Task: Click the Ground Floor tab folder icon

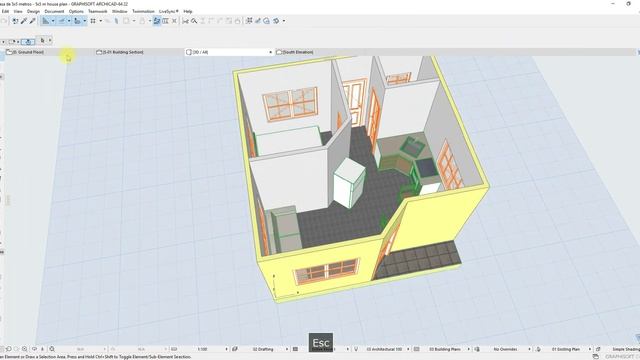Action: (x=9, y=52)
